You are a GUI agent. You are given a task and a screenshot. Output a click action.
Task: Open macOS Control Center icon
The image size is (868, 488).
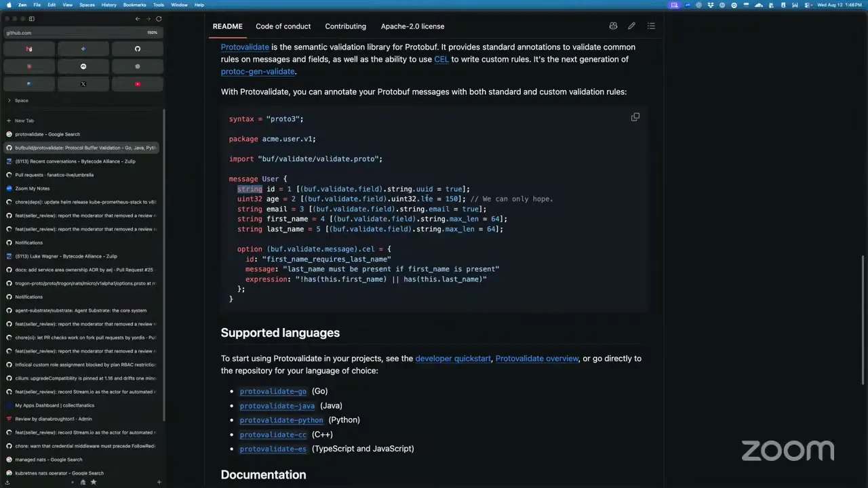pyautogui.click(x=807, y=5)
